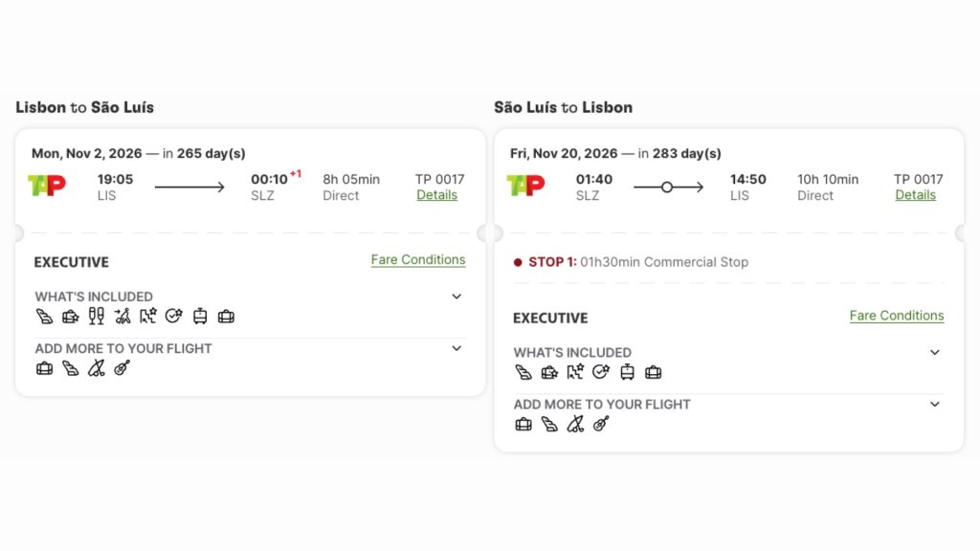Click sports equipment icon under outbound Add More
Screen dimensions: 980x551
[x=96, y=368]
